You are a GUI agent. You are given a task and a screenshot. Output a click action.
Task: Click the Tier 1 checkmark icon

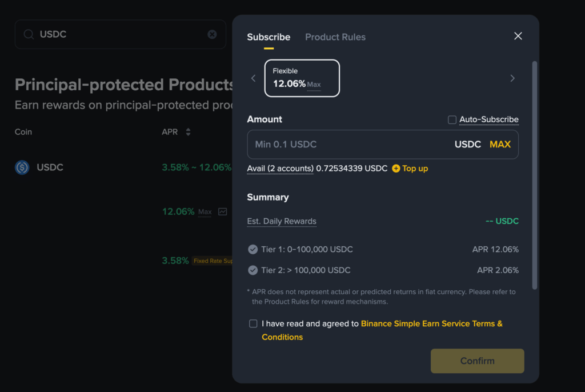[253, 249]
